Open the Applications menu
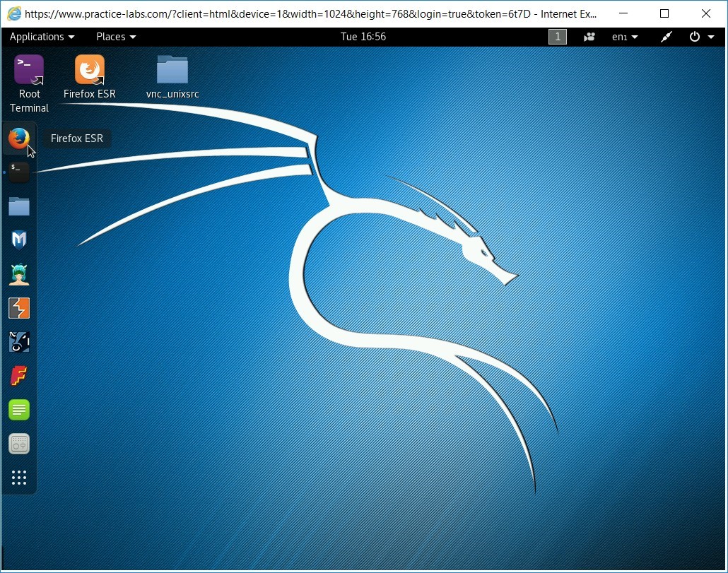 42,37
